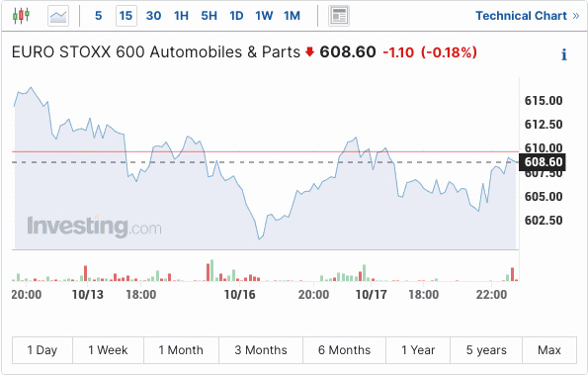Image resolution: width=588 pixels, height=375 pixels.
Task: Click the 22:00 time label
Action: [491, 295]
